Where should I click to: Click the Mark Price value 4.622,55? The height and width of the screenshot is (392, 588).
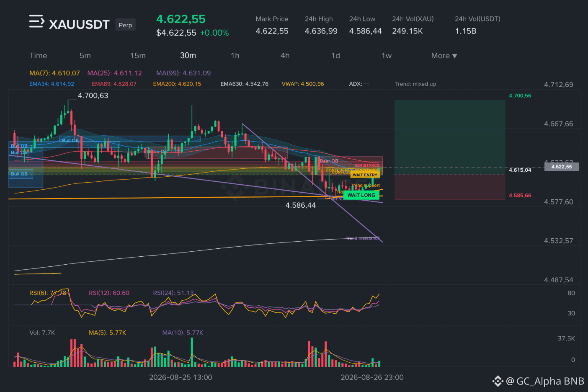coord(272,31)
